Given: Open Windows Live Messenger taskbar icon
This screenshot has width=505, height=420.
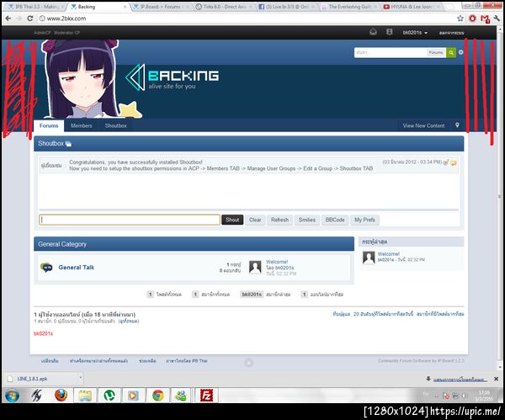Looking at the screenshot, I should tap(182, 396).
